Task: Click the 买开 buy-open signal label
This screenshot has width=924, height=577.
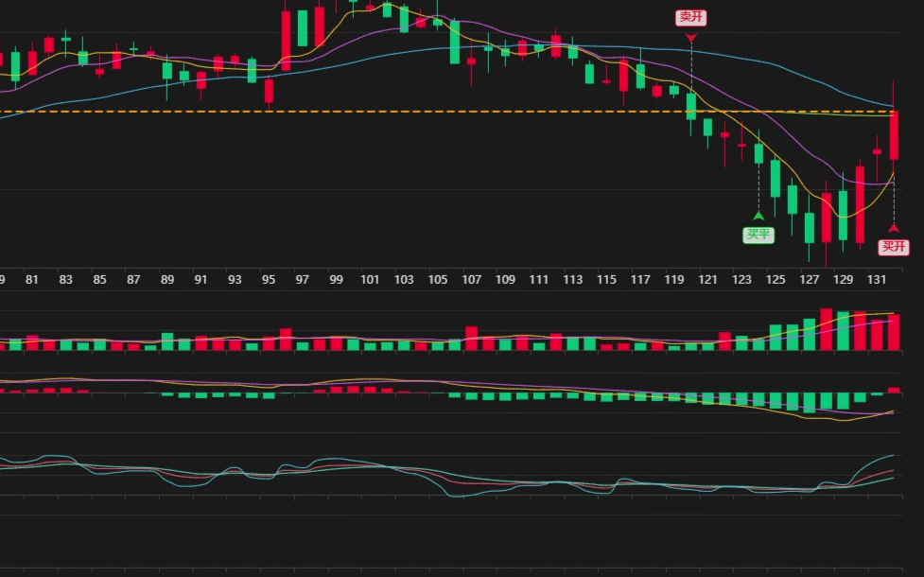Action: [x=894, y=247]
